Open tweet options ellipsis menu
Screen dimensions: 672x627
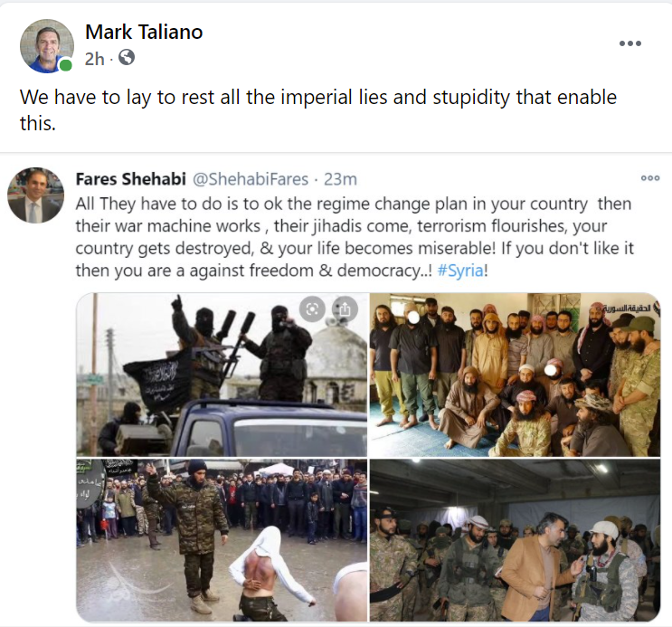[649, 178]
